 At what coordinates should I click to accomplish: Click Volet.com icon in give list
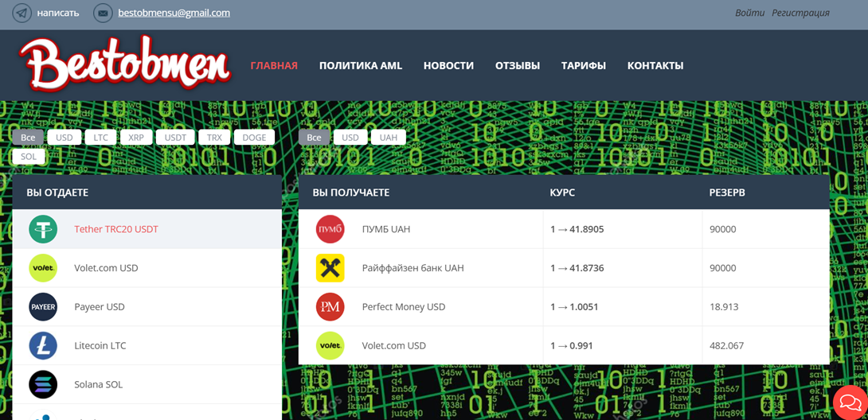coord(43,268)
